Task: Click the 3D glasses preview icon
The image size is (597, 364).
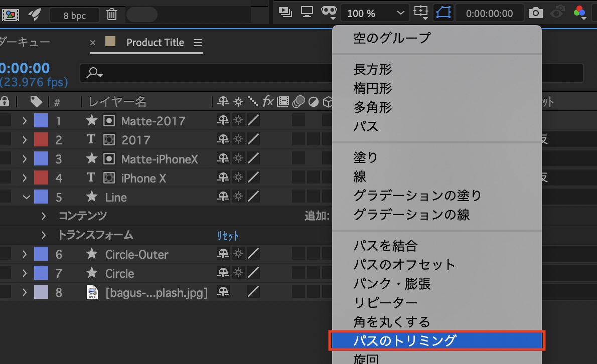Action: click(329, 12)
